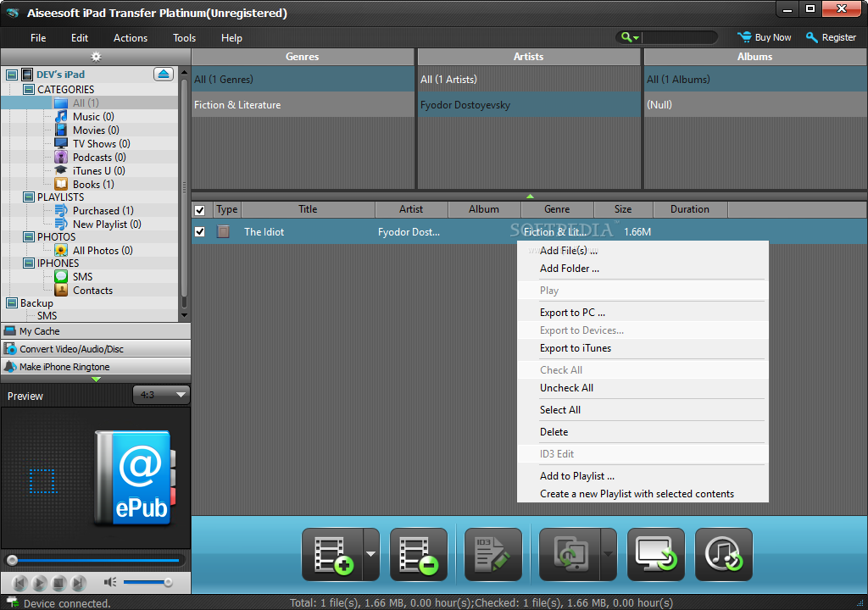Screen dimensions: 868x610
Task: Collapse the DEV's iPad tree node
Action: [12, 75]
